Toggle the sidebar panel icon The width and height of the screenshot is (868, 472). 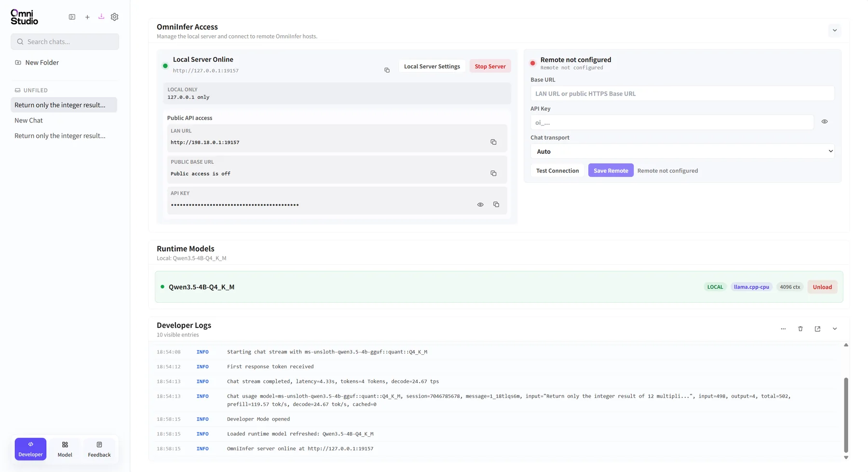point(72,17)
